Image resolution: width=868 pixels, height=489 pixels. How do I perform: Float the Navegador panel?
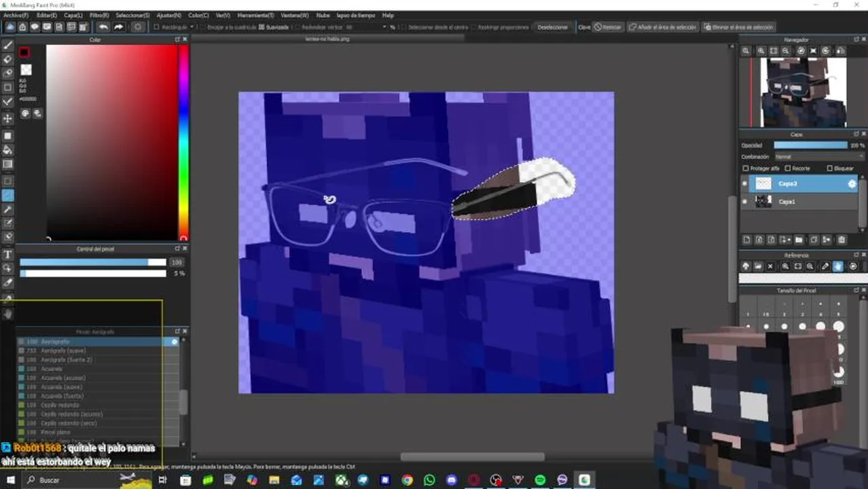856,40
